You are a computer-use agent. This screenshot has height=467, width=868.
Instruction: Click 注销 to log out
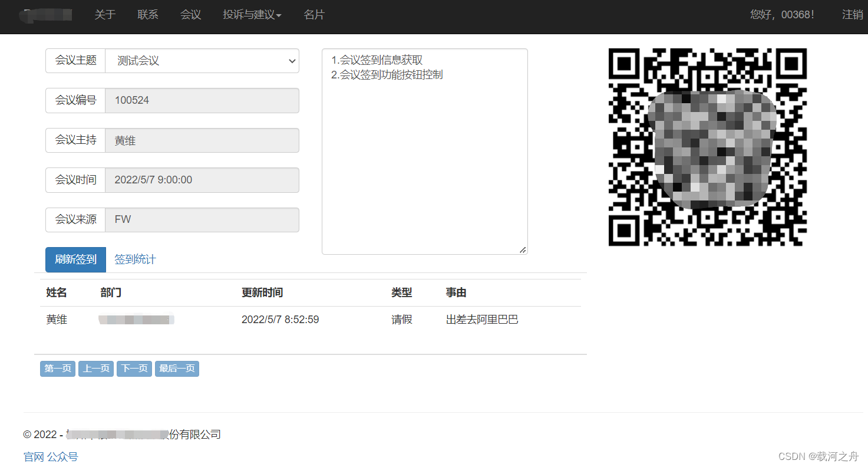853,15
